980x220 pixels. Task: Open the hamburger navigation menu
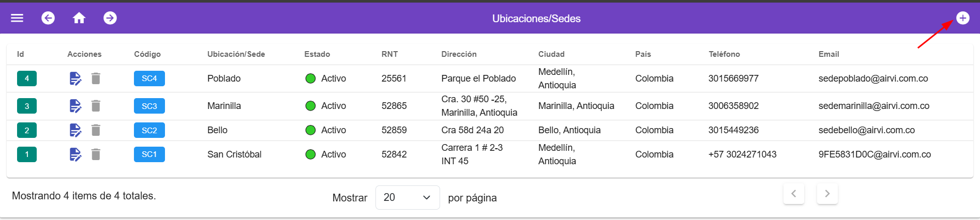[17, 18]
